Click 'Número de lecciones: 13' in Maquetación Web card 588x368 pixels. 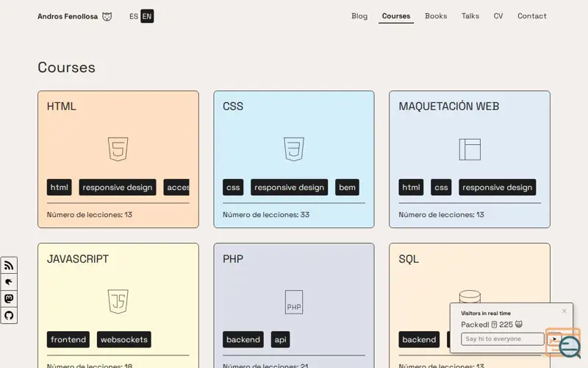[442, 215]
